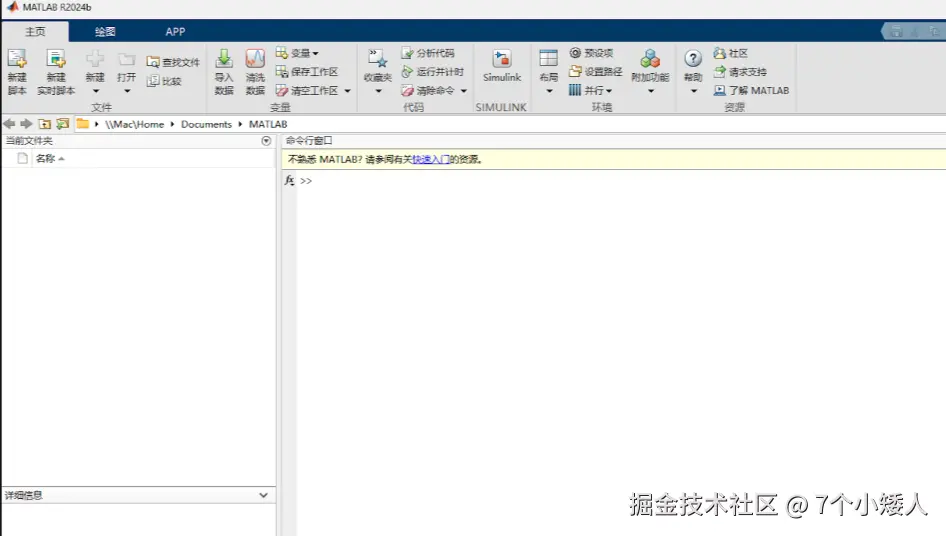Image resolution: width=946 pixels, height=536 pixels.
Task: Click 了解 MATLAB (Learn MATLAB)
Action: pos(751,91)
